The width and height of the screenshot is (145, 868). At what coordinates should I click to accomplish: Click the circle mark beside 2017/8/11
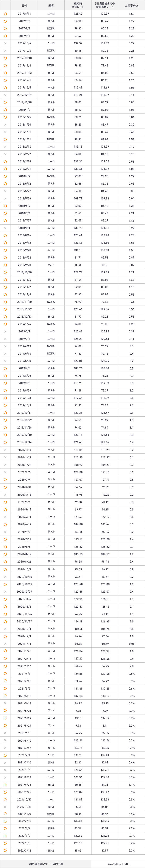[5, 14]
